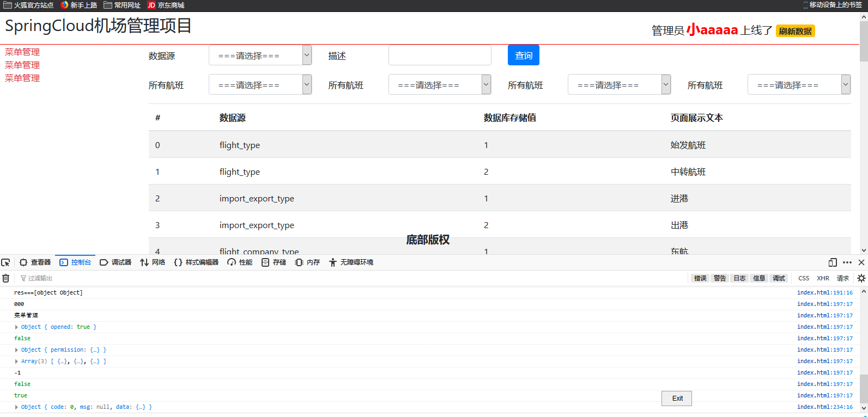Click flight_type in row 0
Viewport: 868px width, 417px height.
pos(240,145)
